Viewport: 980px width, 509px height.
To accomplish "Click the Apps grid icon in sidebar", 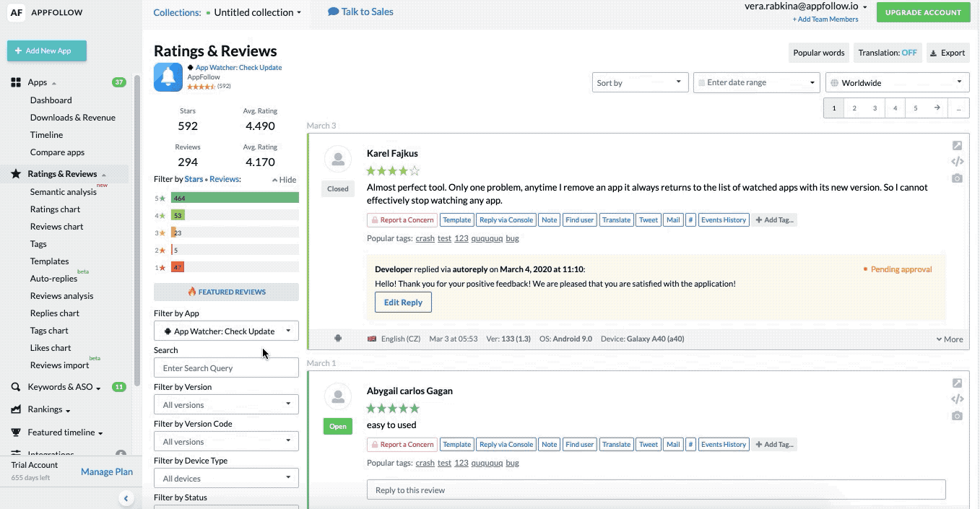I will tap(16, 82).
